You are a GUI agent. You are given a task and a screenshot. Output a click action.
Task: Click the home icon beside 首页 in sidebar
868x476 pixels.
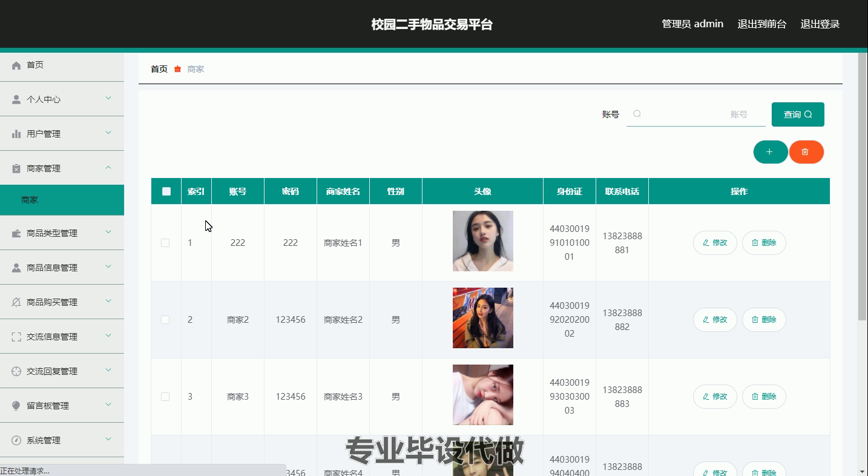coord(16,65)
